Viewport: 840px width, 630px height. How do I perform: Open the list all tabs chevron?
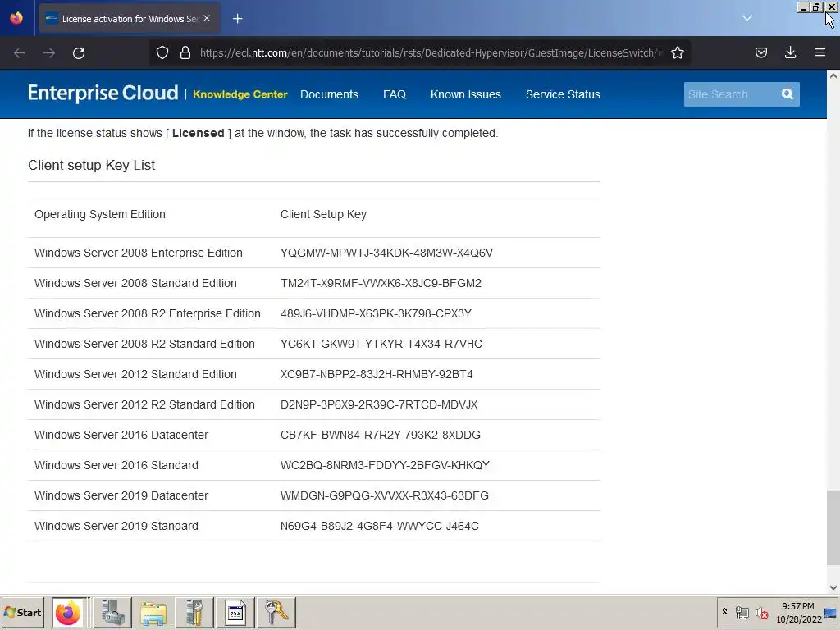pyautogui.click(x=747, y=18)
